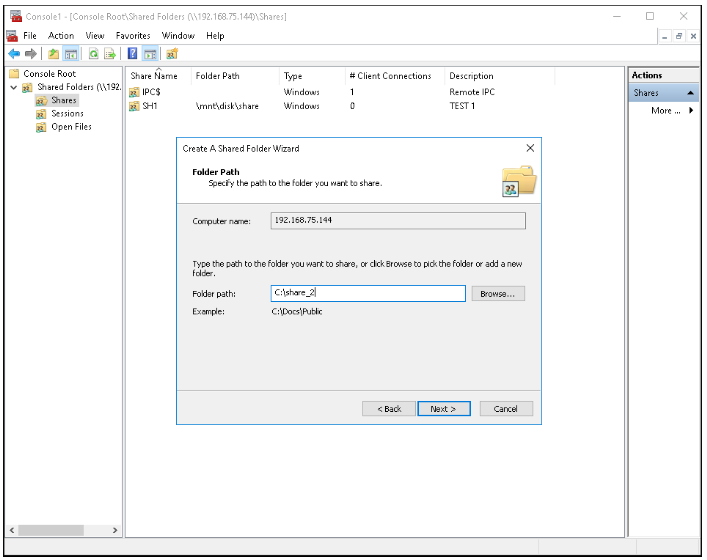Click the Open Files tree node icon
The image size is (707, 560).
[x=41, y=127]
